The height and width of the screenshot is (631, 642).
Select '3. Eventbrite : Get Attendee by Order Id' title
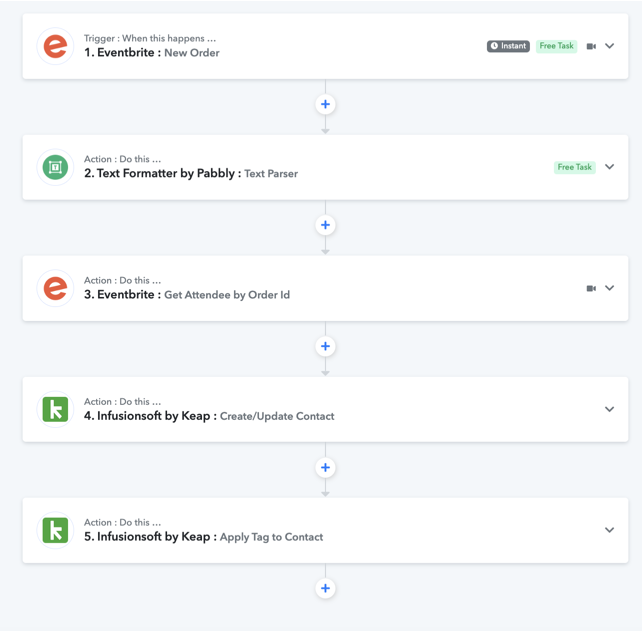pos(187,295)
